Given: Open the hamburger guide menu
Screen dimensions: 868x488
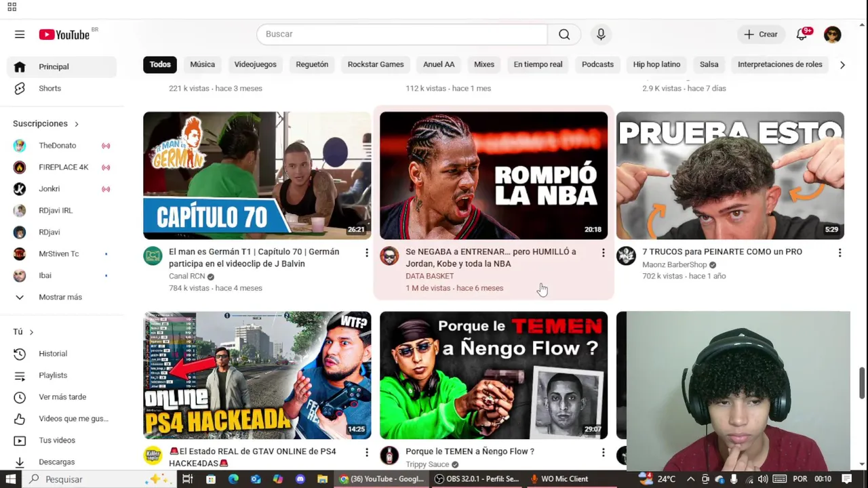Looking at the screenshot, I should click(x=20, y=35).
